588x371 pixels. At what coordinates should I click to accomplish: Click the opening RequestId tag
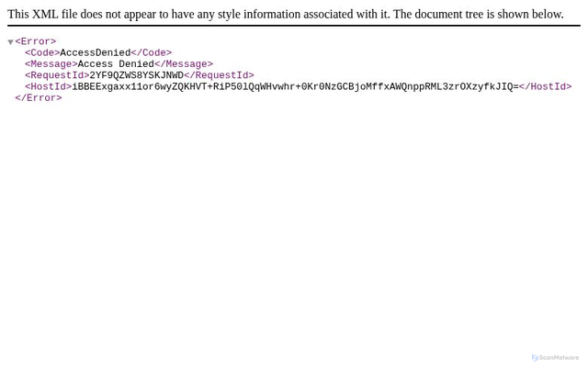pyautogui.click(x=56, y=75)
